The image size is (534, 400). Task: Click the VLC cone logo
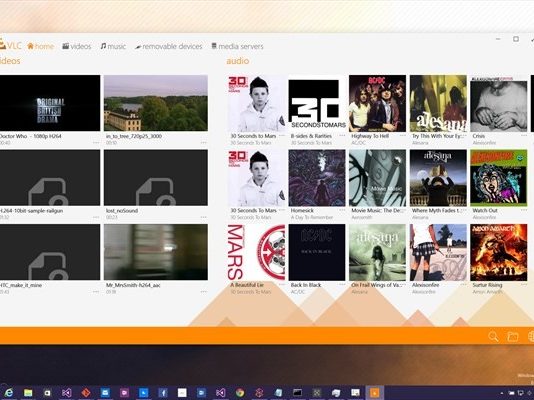click(x=2, y=45)
